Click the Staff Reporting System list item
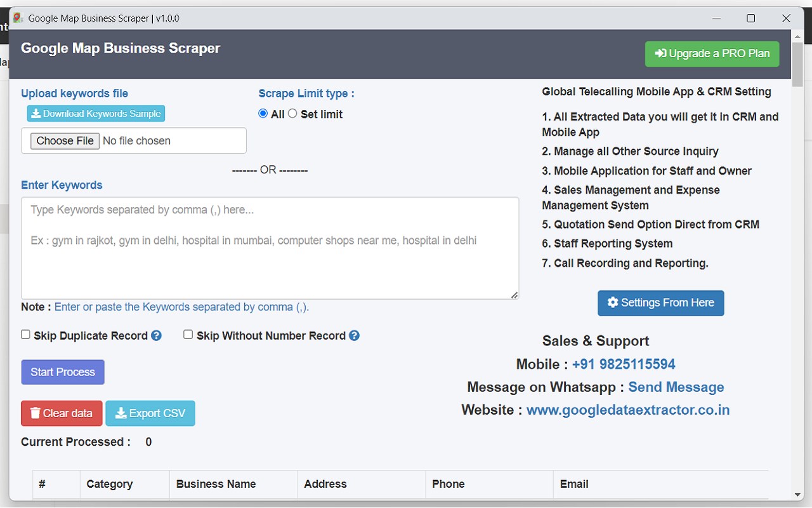The height and width of the screenshot is (508, 812). click(x=607, y=244)
